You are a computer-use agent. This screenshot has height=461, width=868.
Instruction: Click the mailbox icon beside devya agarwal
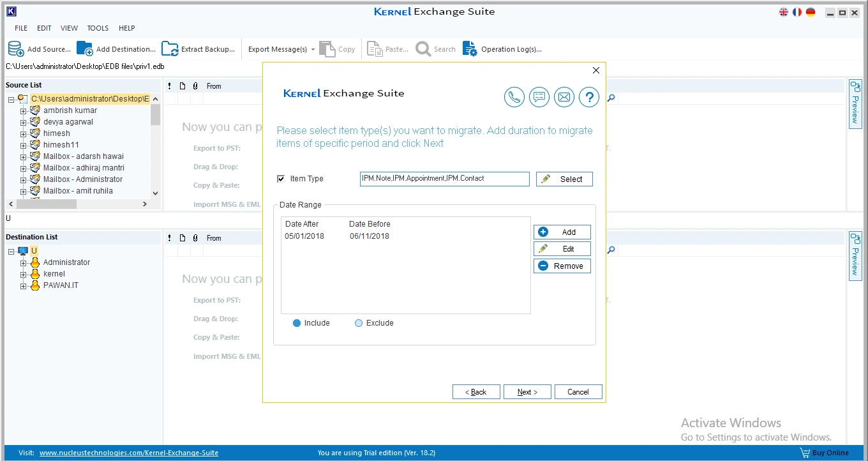(35, 122)
